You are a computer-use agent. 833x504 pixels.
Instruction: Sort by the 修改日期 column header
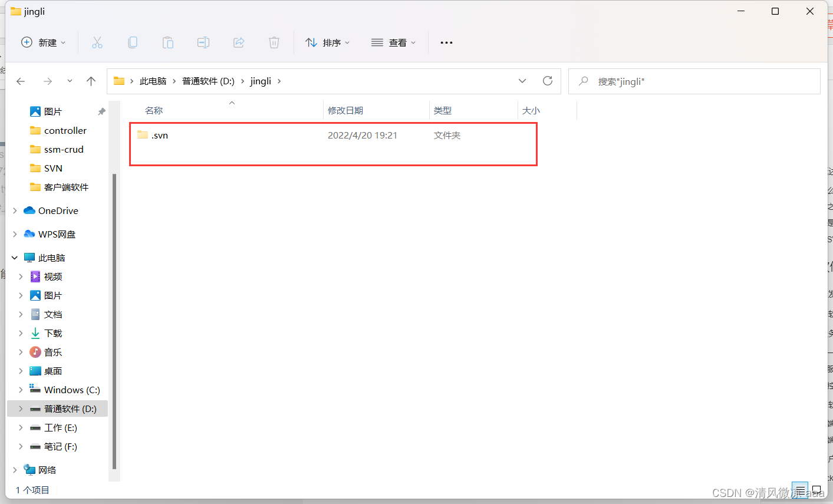(345, 110)
